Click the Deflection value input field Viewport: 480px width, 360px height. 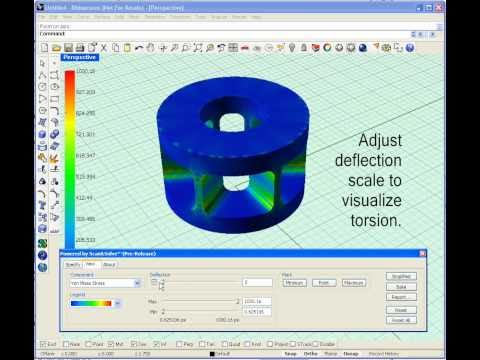(257, 283)
